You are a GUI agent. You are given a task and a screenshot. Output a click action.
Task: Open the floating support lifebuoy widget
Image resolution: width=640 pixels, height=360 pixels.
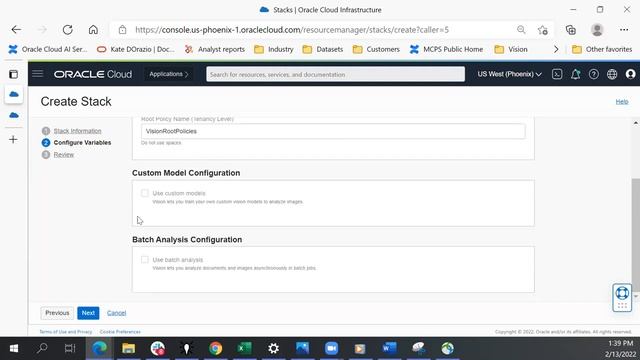point(622,298)
